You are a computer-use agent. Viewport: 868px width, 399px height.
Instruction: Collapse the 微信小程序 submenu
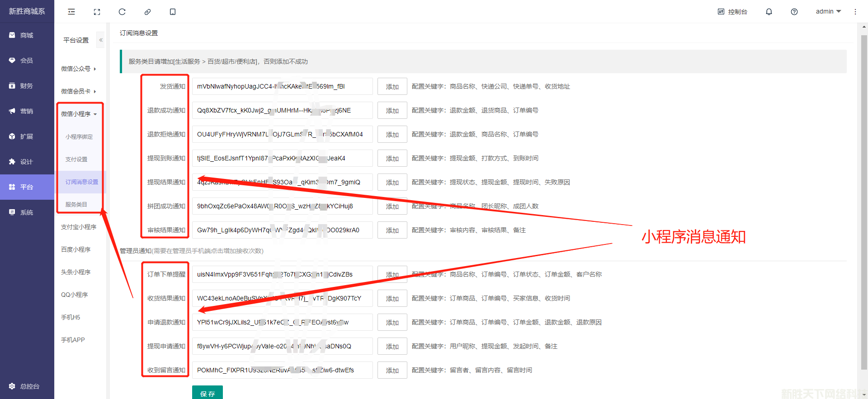pos(79,114)
